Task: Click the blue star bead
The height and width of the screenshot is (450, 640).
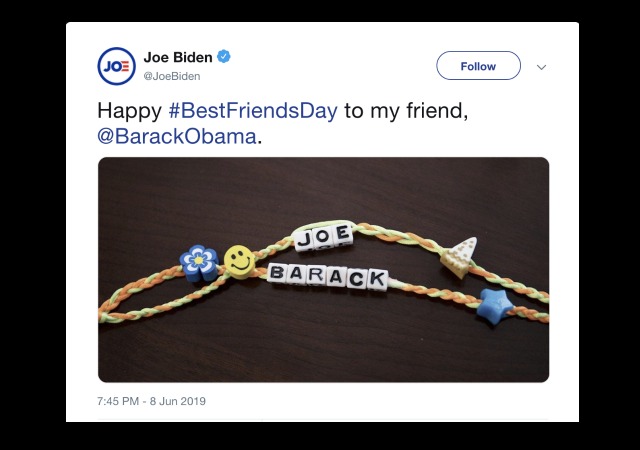Action: [495, 306]
